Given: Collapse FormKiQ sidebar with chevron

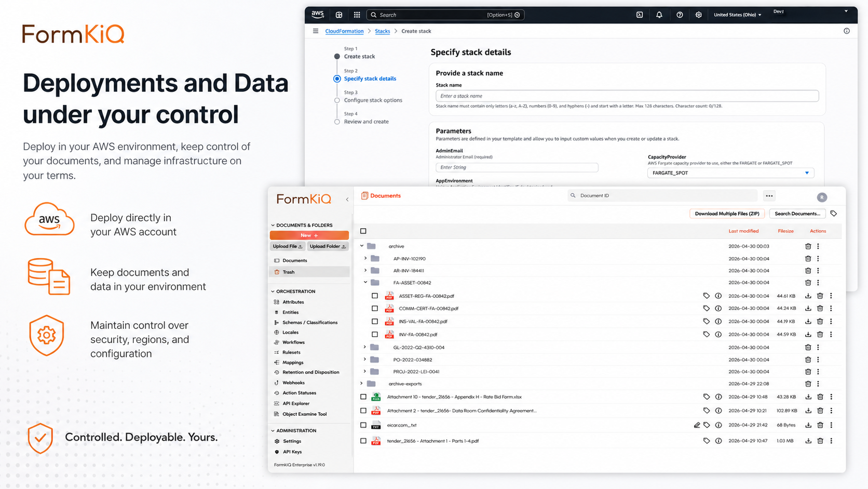Looking at the screenshot, I should (347, 200).
